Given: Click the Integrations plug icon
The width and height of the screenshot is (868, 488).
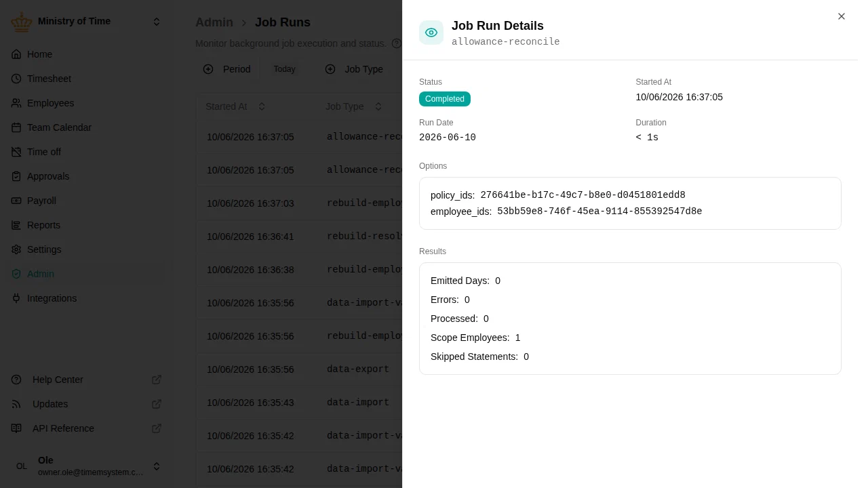Looking at the screenshot, I should [16, 298].
